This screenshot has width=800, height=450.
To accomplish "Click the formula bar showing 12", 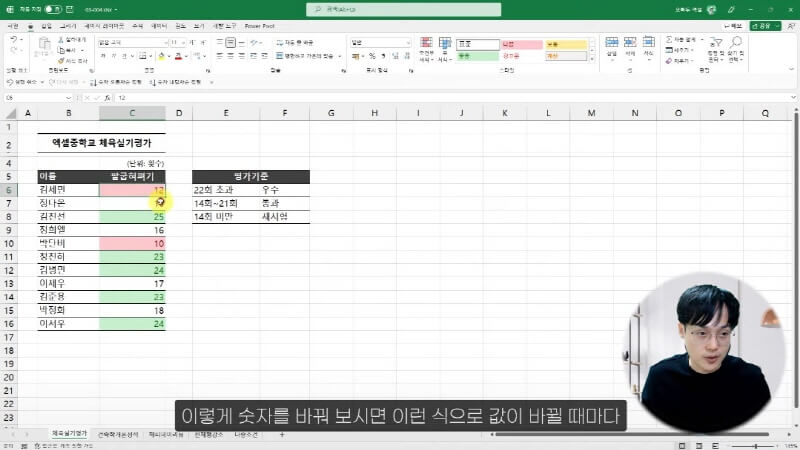I will pos(452,97).
